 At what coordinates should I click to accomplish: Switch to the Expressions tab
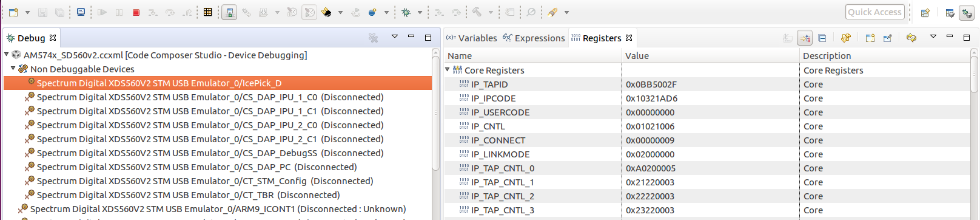pos(534,38)
